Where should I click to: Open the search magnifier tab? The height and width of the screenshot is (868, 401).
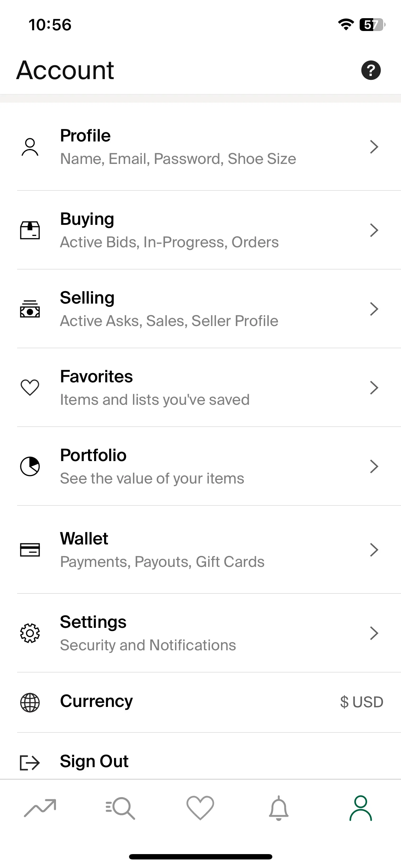pyautogui.click(x=120, y=808)
